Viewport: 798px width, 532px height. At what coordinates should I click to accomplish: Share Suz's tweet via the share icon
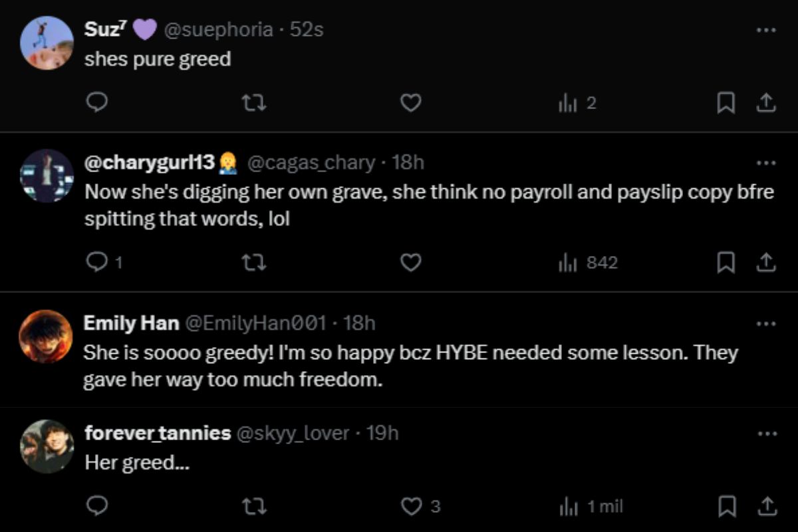(x=765, y=103)
